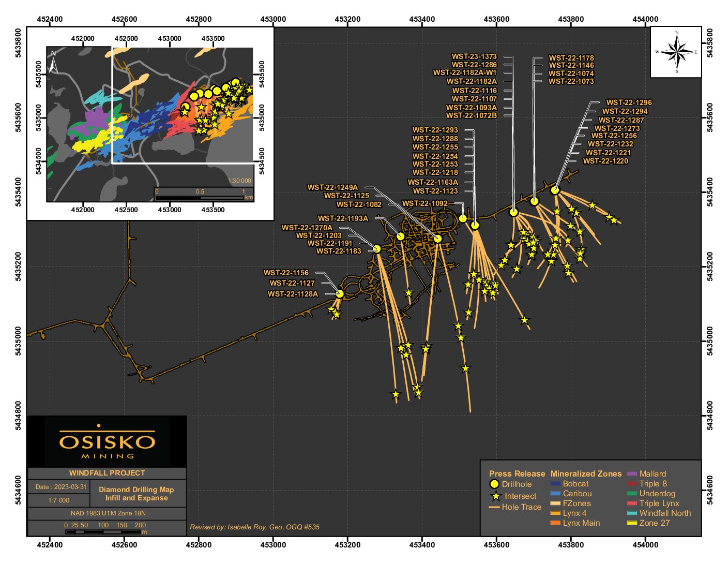Viewport: 728px width, 563px height.
Task: Click the compass rose in the top-right corner
Action: (676, 52)
